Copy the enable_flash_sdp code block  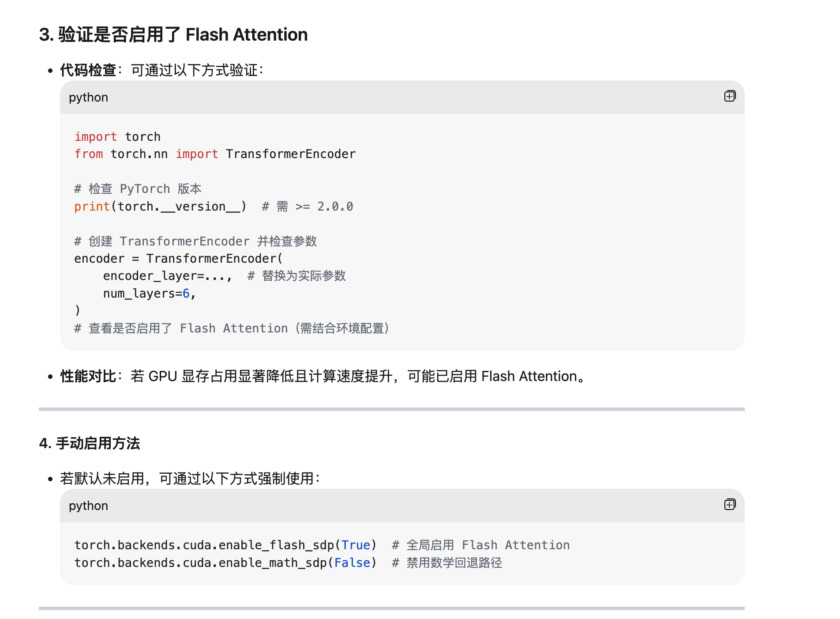point(730,505)
